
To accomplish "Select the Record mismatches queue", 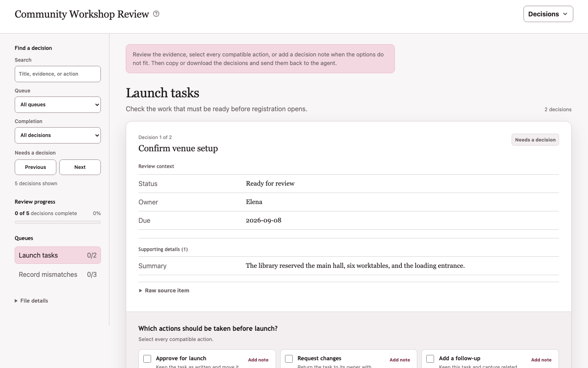I will point(58,274).
